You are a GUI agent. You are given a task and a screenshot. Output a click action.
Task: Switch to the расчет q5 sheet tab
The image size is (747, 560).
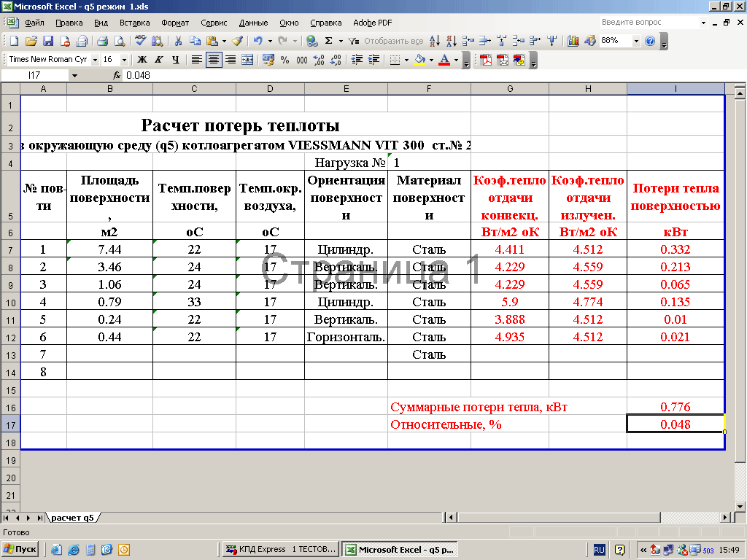pos(72,518)
